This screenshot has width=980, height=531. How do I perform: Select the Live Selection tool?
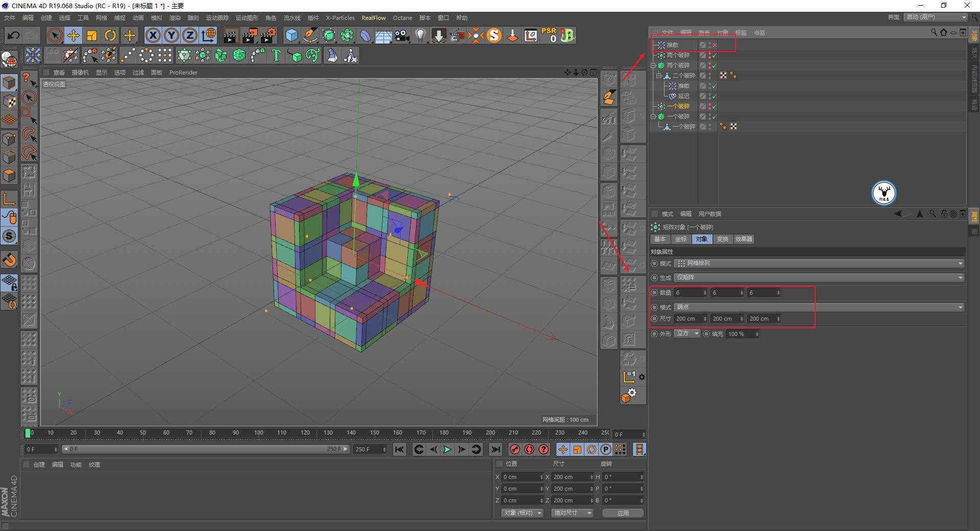pyautogui.click(x=54, y=35)
